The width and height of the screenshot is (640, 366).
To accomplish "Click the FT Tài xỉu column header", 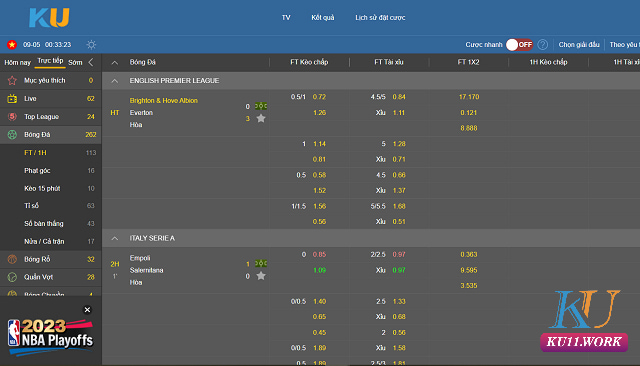I will [389, 62].
